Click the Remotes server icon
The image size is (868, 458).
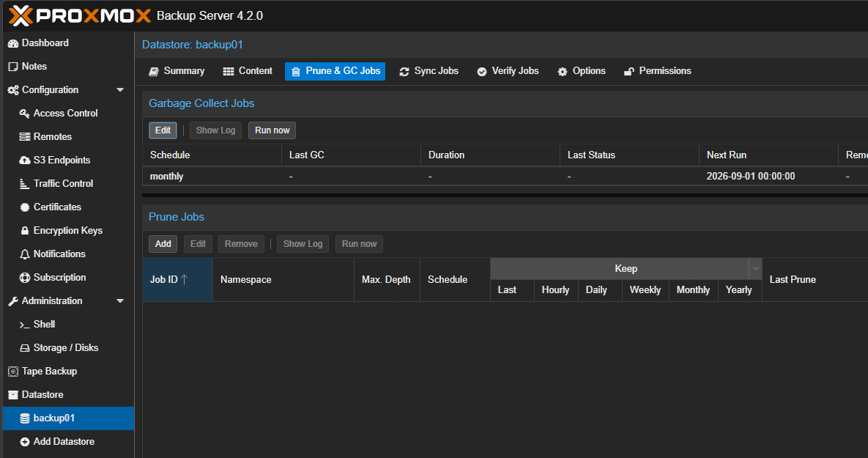(25, 137)
